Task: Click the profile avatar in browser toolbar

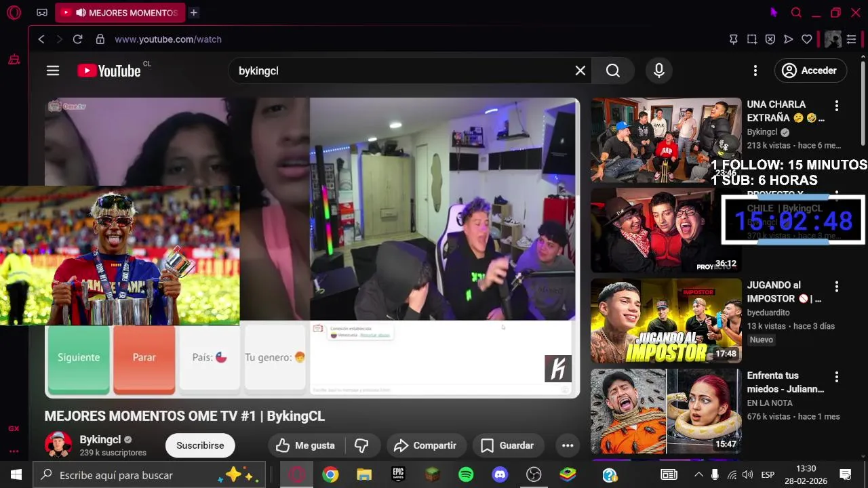Action: click(x=833, y=39)
